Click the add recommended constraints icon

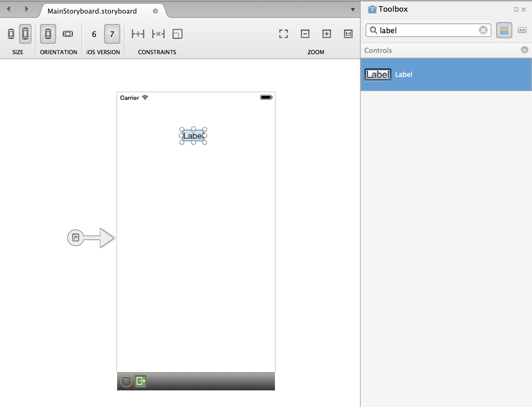138,34
